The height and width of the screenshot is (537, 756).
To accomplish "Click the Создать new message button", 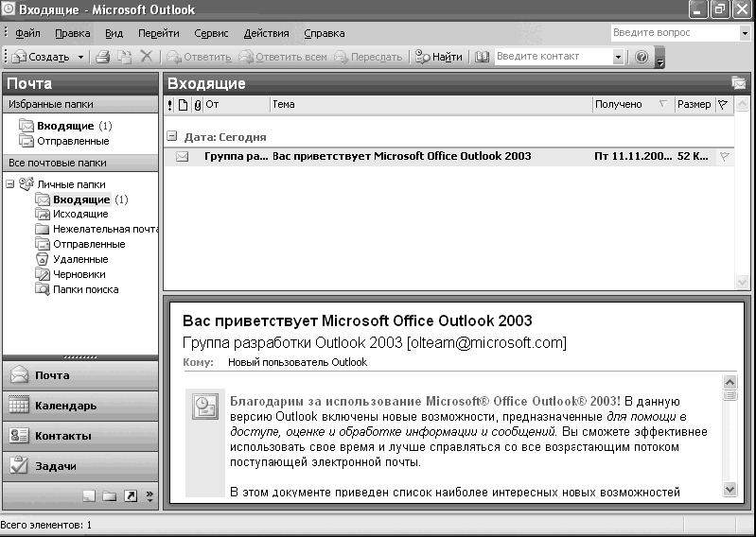I will click(x=41, y=57).
